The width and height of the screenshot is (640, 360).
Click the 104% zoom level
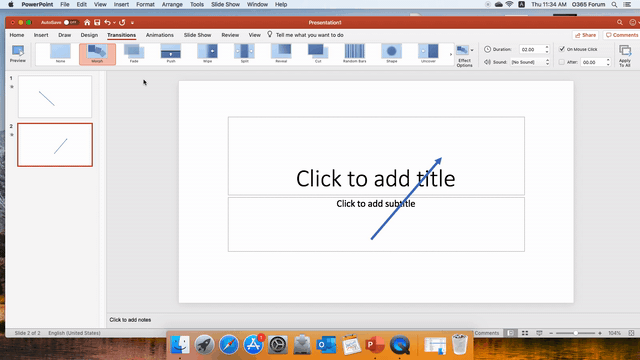click(614, 333)
